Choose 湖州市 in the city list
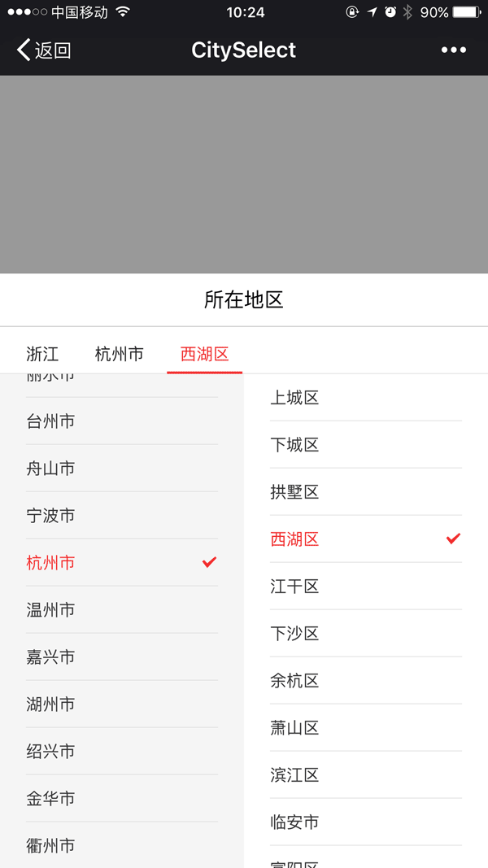The image size is (488, 868). 122,704
